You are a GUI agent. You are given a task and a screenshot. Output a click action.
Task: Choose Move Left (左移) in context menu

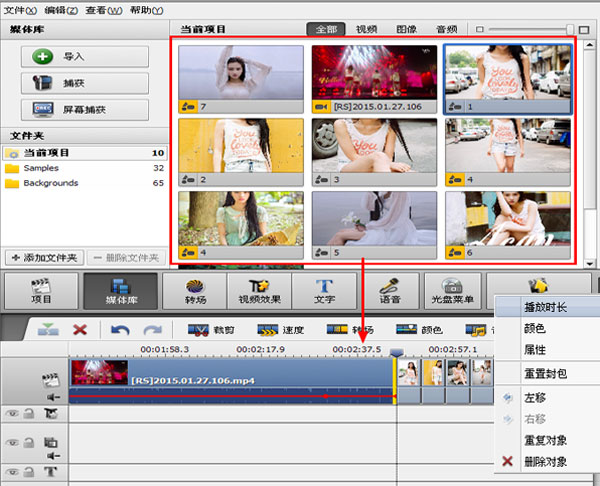pyautogui.click(x=548, y=398)
